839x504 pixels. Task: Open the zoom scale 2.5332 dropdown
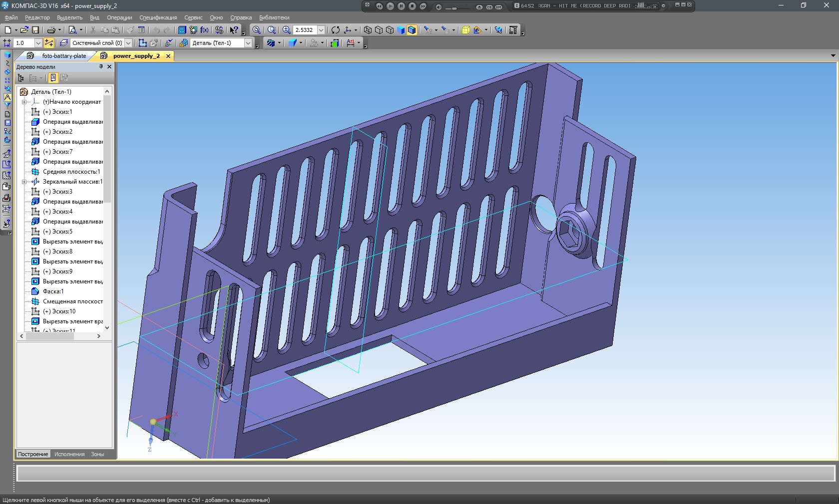pyautogui.click(x=321, y=30)
